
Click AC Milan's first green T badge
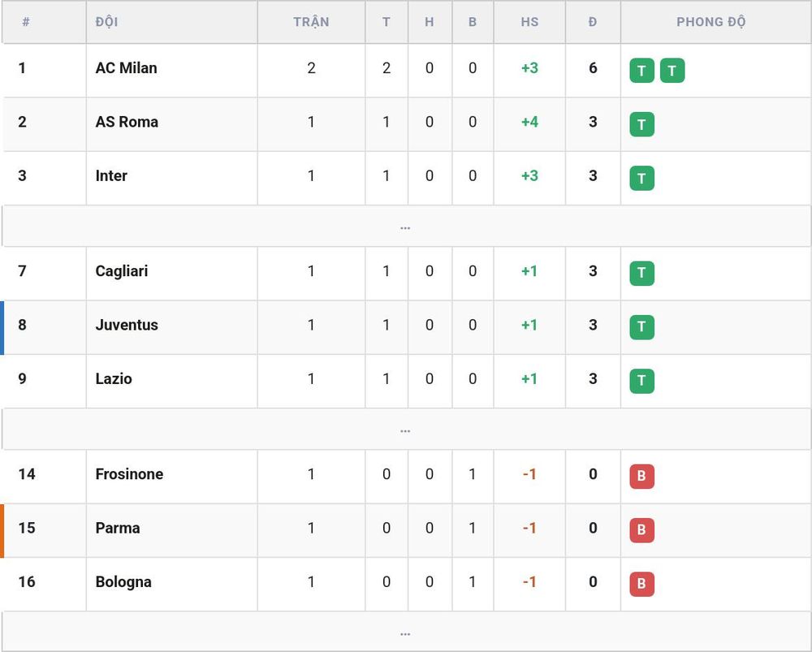(x=641, y=71)
